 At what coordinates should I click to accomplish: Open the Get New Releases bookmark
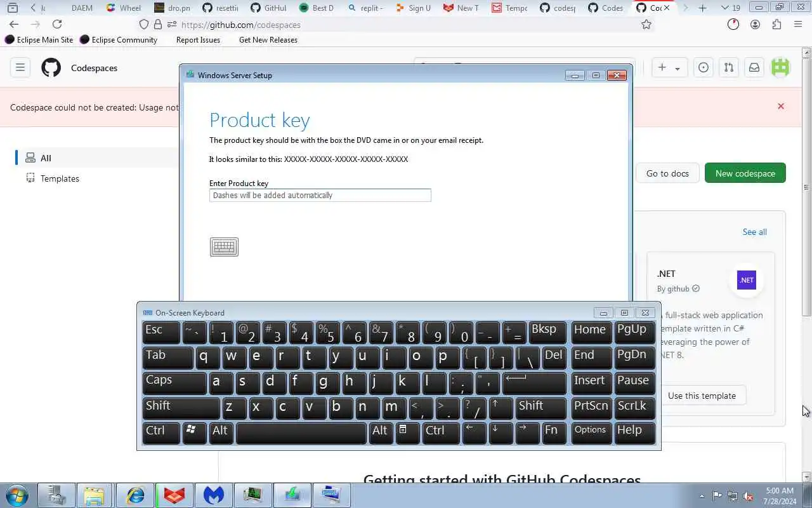point(268,39)
